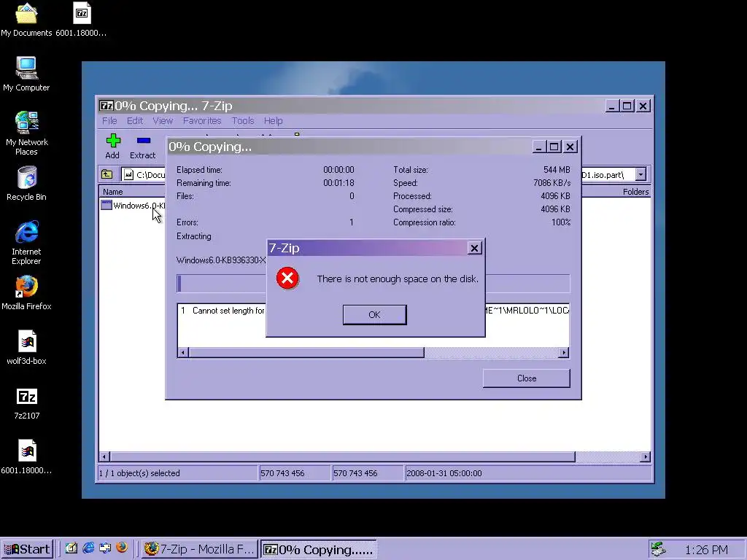Switch to 0% Copying taskbar button
This screenshot has height=560, width=747.
coord(319,549)
